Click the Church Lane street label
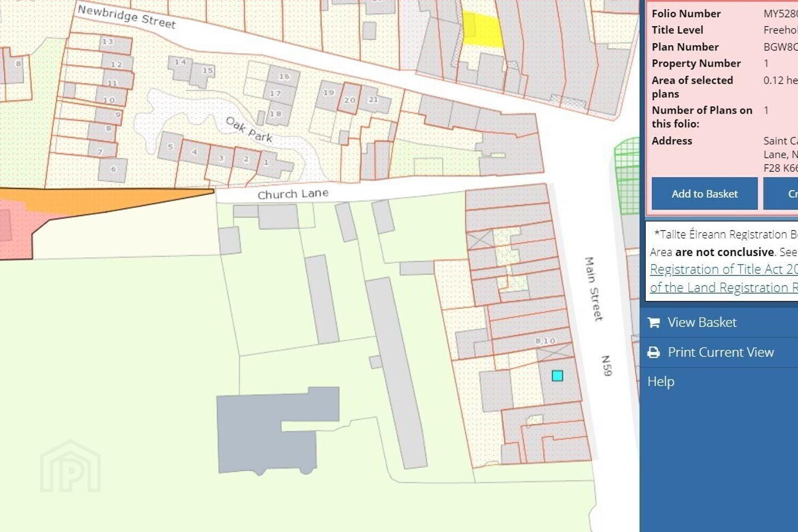This screenshot has width=798, height=532. point(293,194)
